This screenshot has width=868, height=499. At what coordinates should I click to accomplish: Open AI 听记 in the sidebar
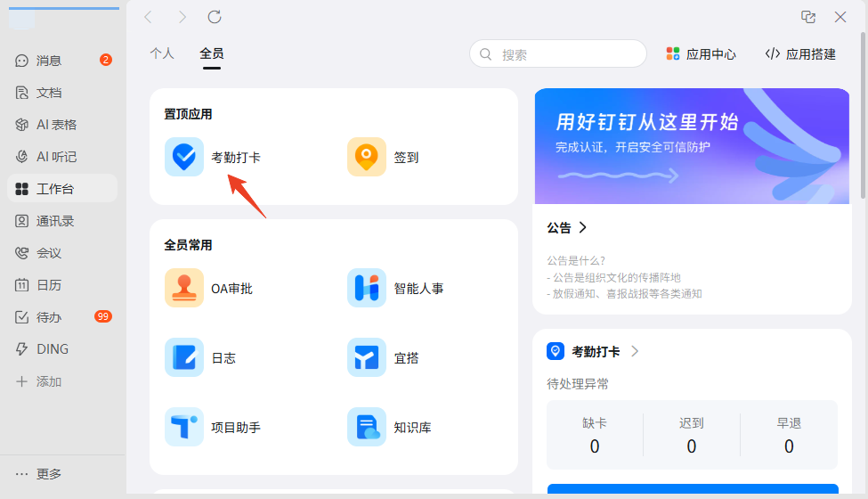[62, 157]
